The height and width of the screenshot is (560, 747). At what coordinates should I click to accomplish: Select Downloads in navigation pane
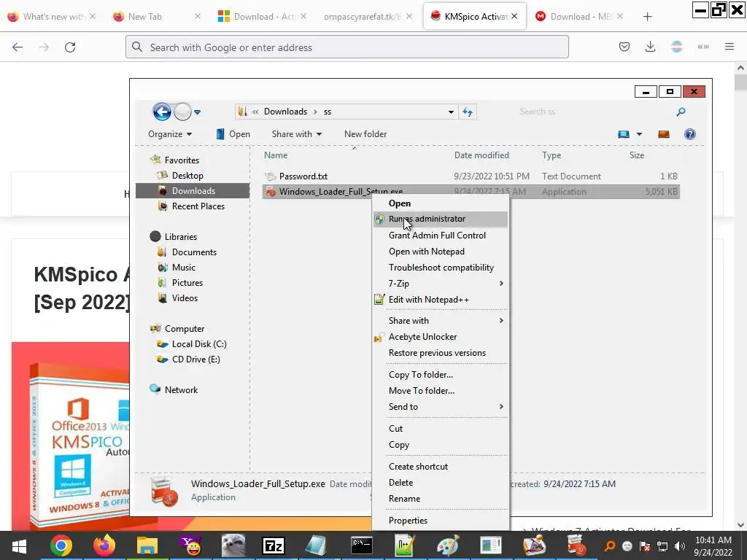click(193, 191)
